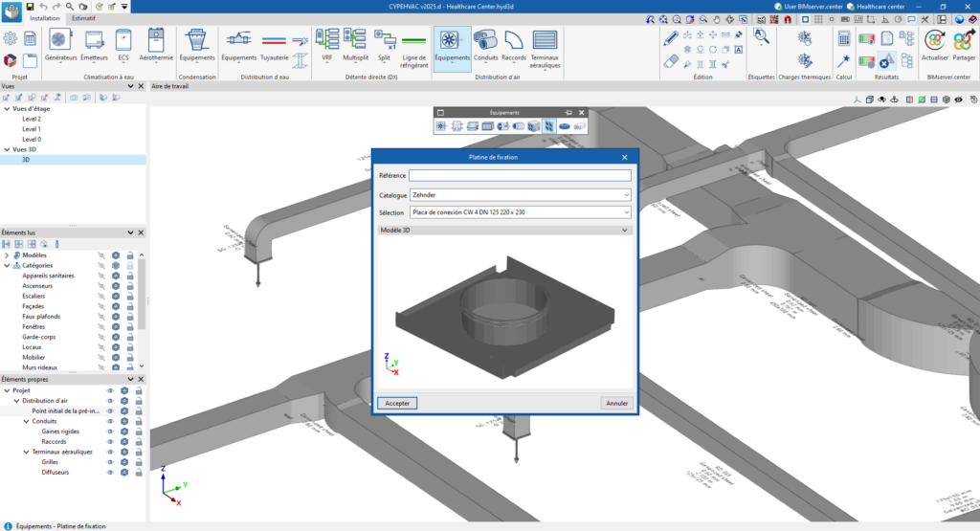Image resolution: width=980 pixels, height=531 pixels.
Task: Click the Référence input field
Action: [x=520, y=175]
